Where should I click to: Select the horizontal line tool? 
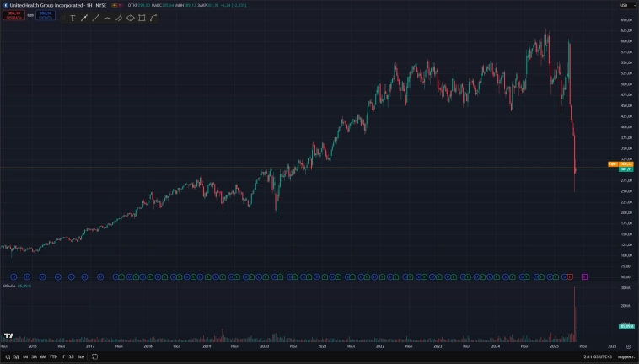(x=107, y=18)
